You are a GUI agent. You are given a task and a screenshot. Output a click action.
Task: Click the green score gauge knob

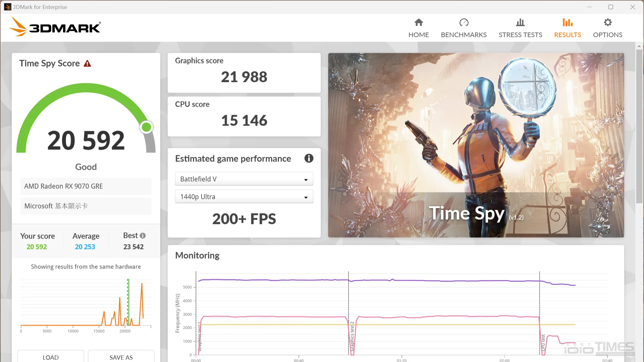pyautogui.click(x=146, y=127)
